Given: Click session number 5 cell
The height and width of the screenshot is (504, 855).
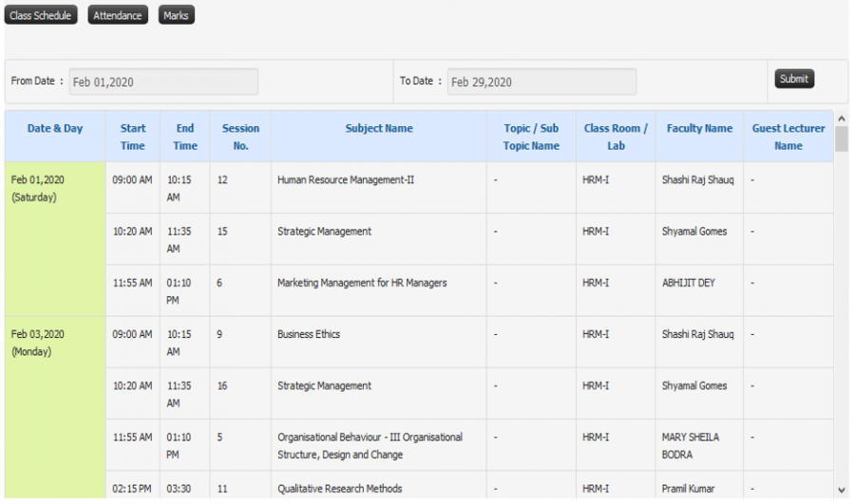Looking at the screenshot, I should [240, 445].
